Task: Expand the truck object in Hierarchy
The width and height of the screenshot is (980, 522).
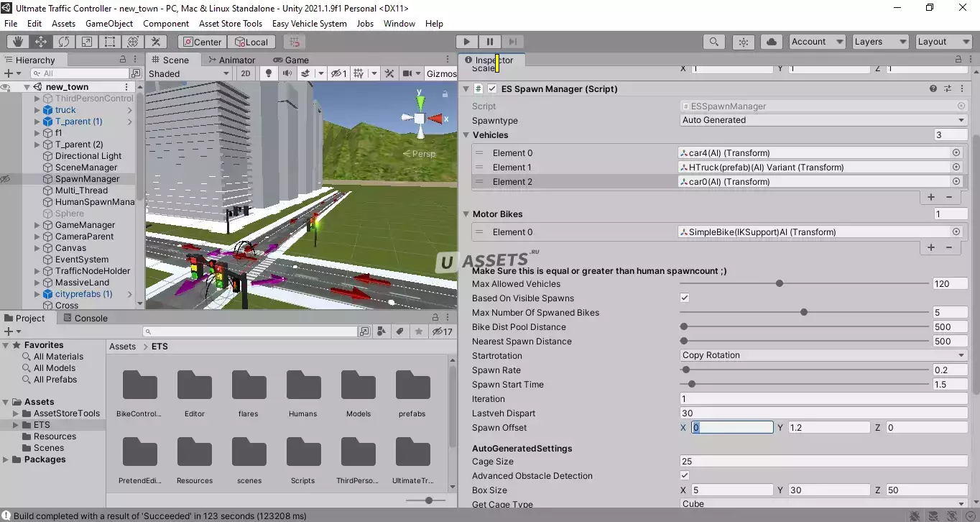Action: pos(37,110)
